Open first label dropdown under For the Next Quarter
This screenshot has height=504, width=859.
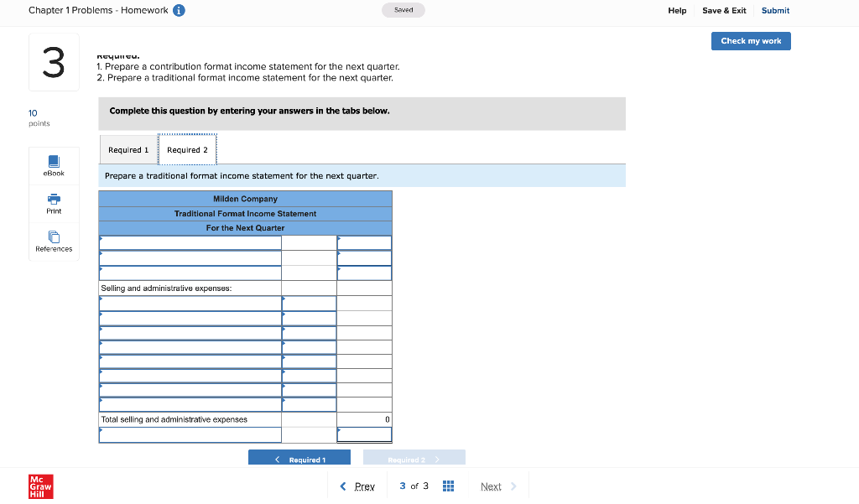coord(190,242)
